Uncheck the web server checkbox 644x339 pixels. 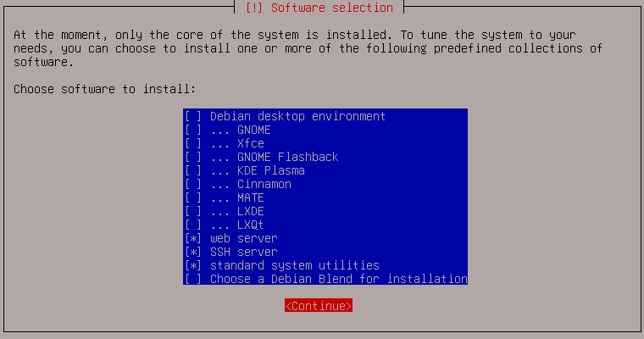pos(193,238)
